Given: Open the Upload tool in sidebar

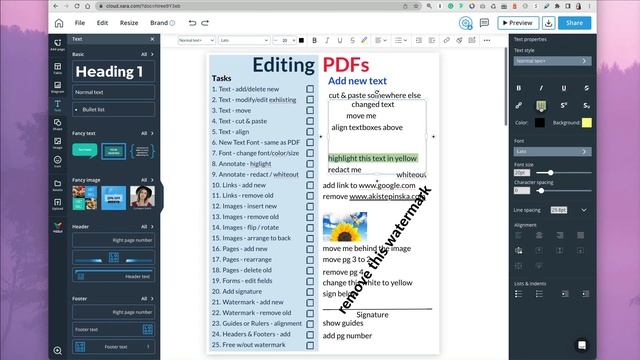Looking at the screenshot, I should [x=58, y=204].
